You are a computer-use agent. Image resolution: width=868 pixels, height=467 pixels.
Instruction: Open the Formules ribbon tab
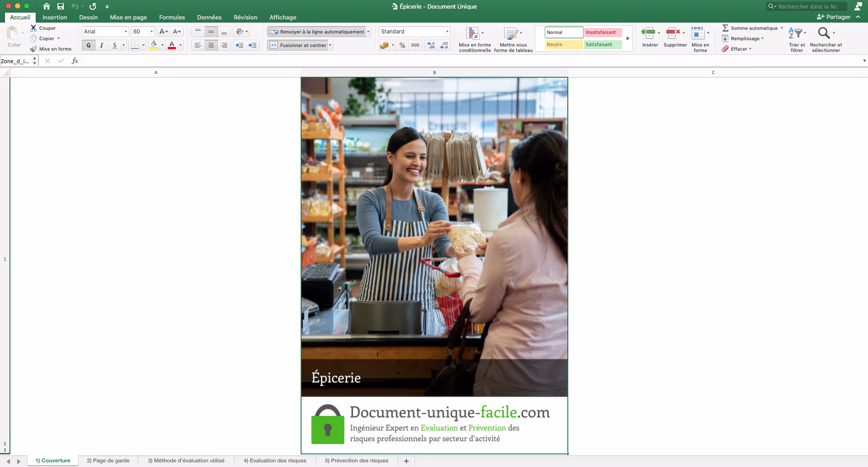click(x=172, y=17)
